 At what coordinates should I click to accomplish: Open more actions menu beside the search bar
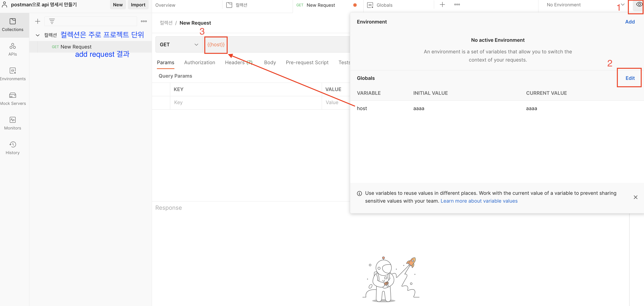point(144,21)
